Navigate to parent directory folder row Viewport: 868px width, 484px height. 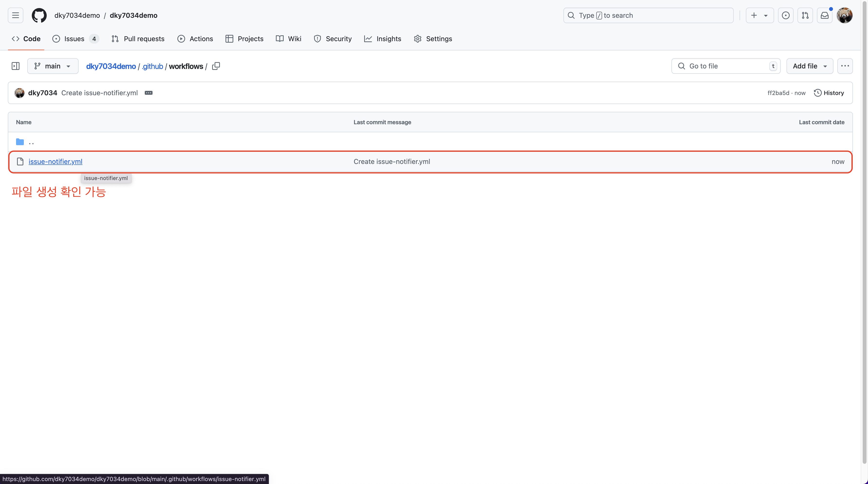tap(31, 142)
